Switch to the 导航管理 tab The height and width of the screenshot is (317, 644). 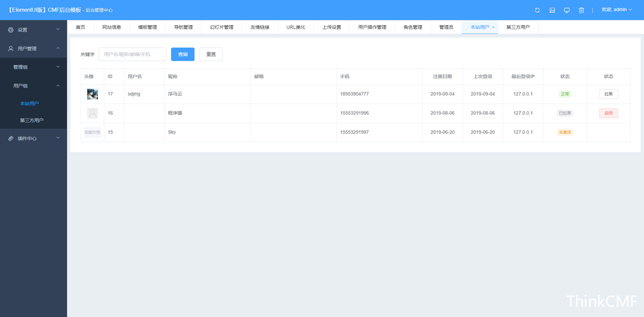(x=183, y=27)
